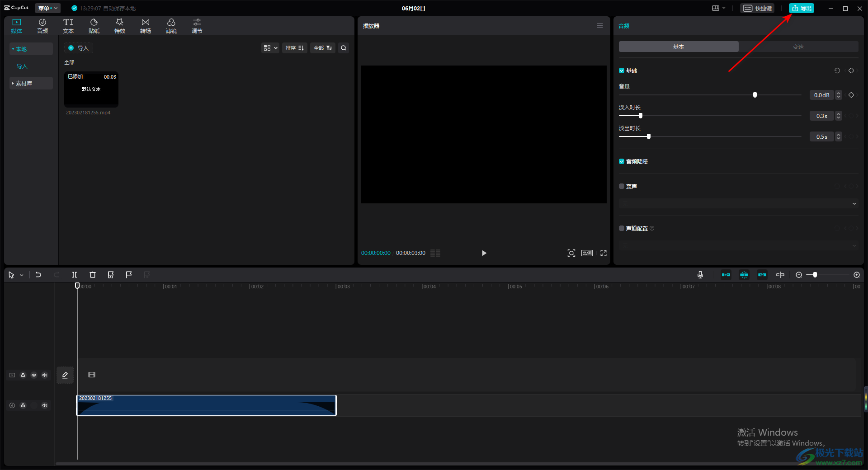Click the 0.5s fade-out value field
Viewport: 868px width, 470px height.
point(822,136)
